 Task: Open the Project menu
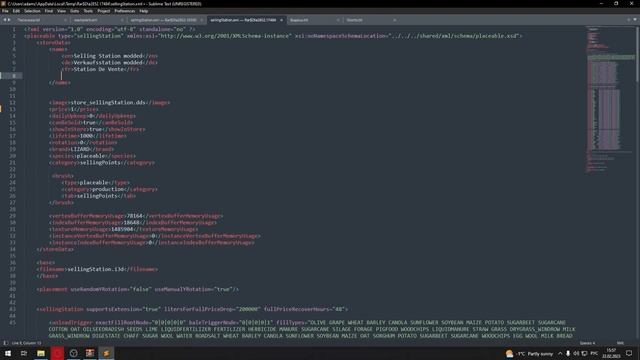[x=104, y=11]
